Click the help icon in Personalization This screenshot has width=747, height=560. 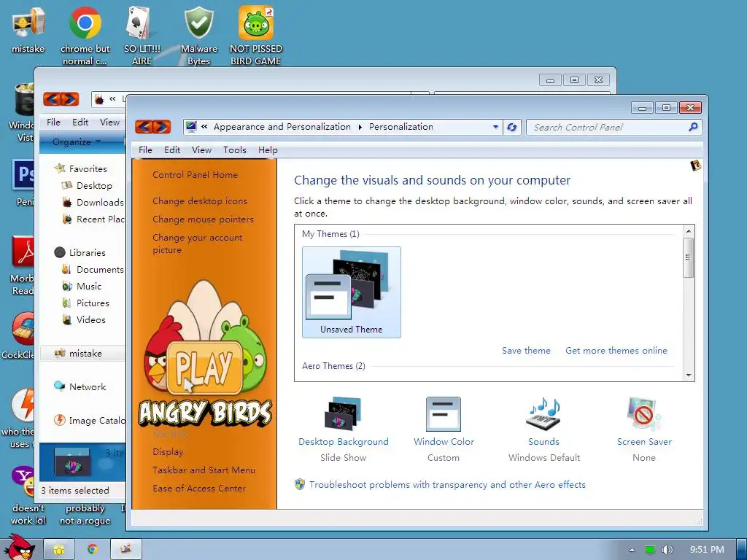(x=695, y=166)
